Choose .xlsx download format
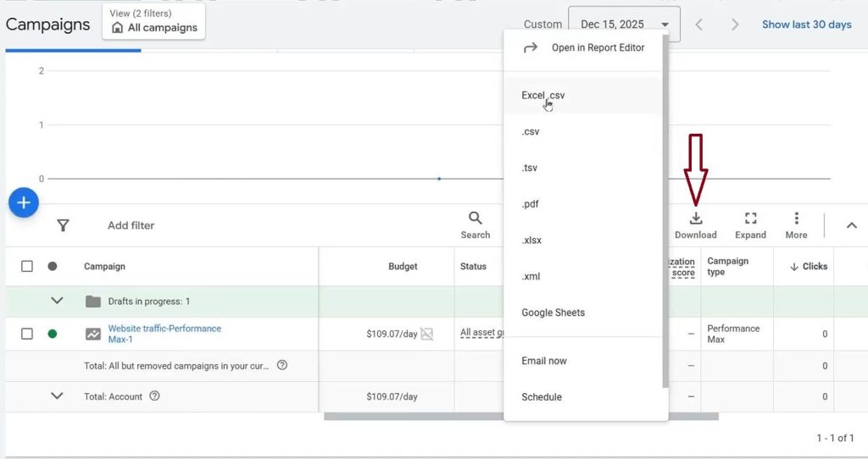868x459 pixels. (x=583, y=240)
